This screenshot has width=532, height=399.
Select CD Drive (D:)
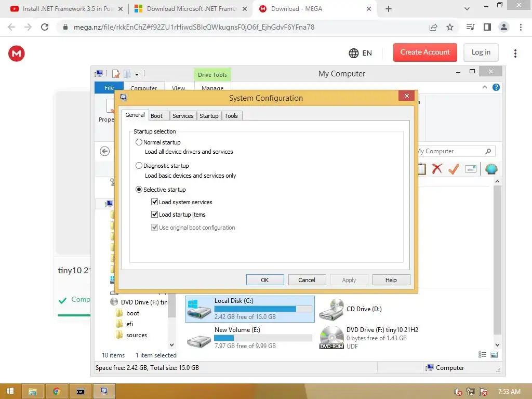coord(351,309)
